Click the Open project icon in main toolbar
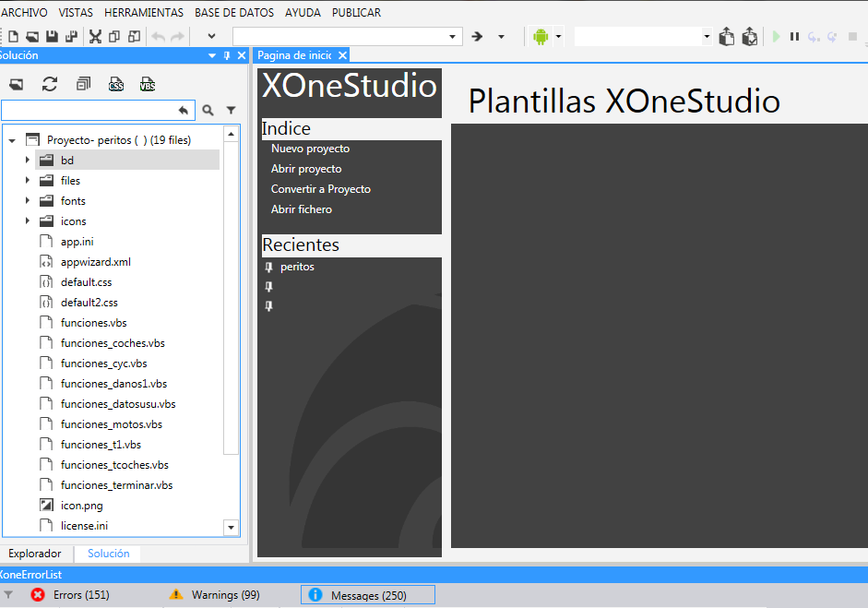868x608 pixels. coord(32,37)
